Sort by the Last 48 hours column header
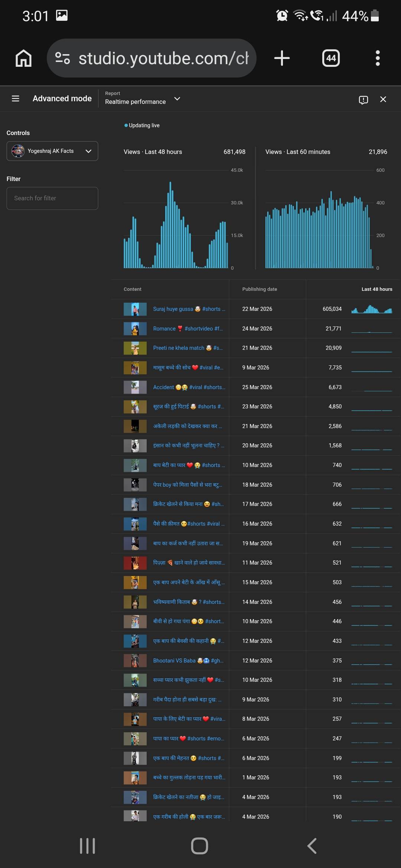This screenshot has width=401, height=868. 376,289
